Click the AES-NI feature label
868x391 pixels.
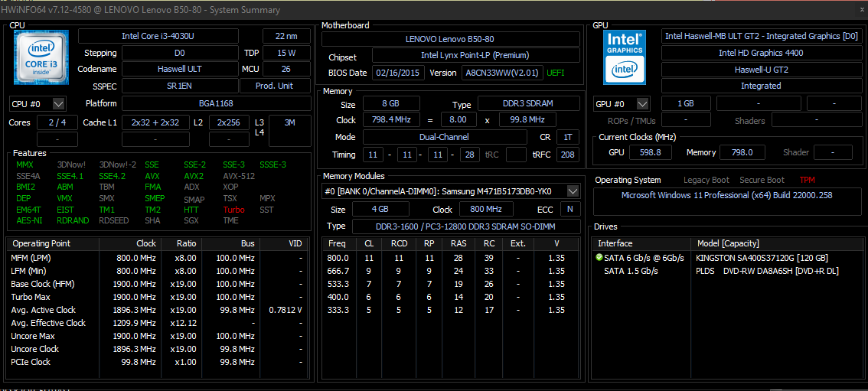point(28,220)
